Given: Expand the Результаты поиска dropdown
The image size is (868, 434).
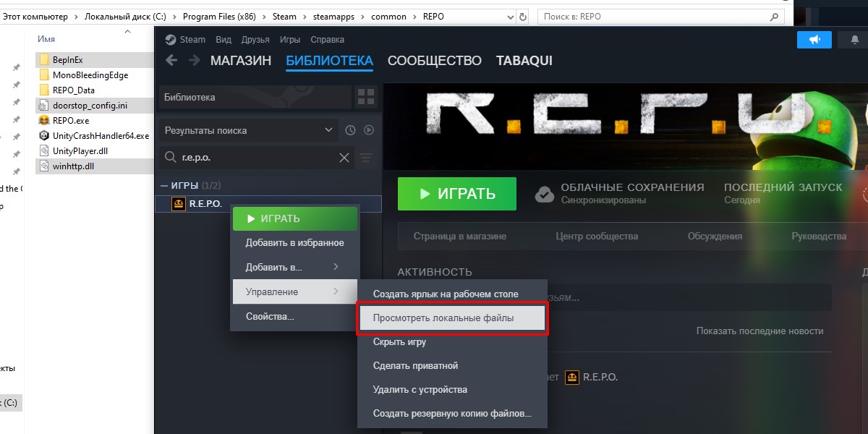Looking at the screenshot, I should tap(248, 130).
